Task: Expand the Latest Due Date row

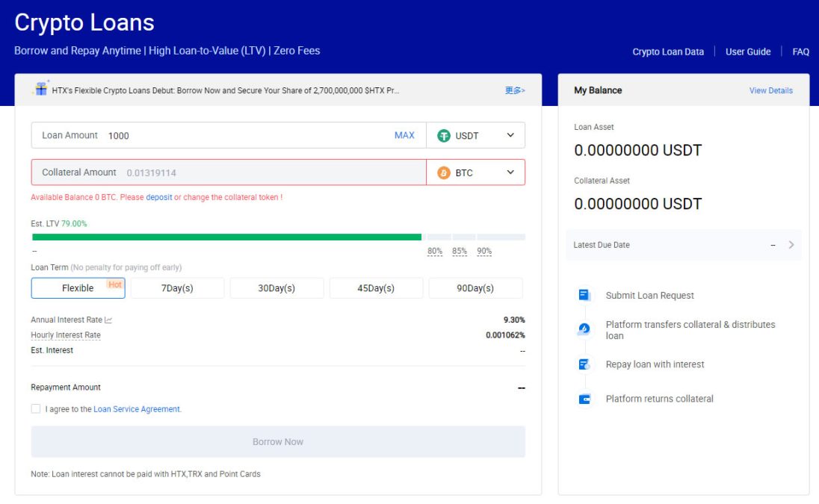Action: pos(684,245)
